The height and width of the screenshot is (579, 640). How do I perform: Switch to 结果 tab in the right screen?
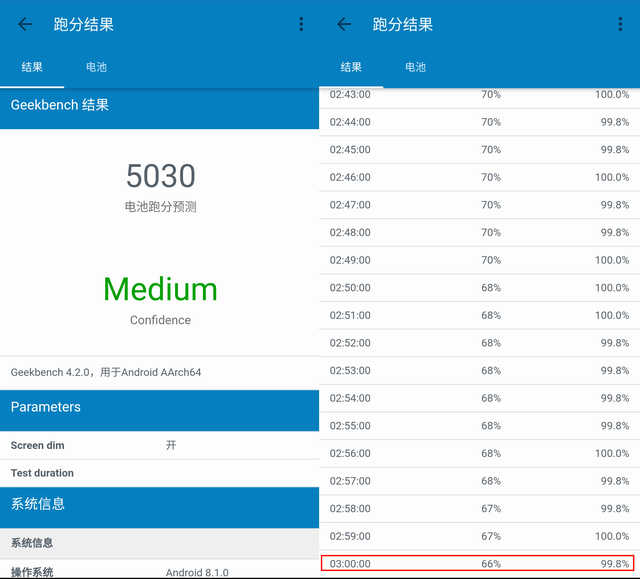(x=351, y=67)
